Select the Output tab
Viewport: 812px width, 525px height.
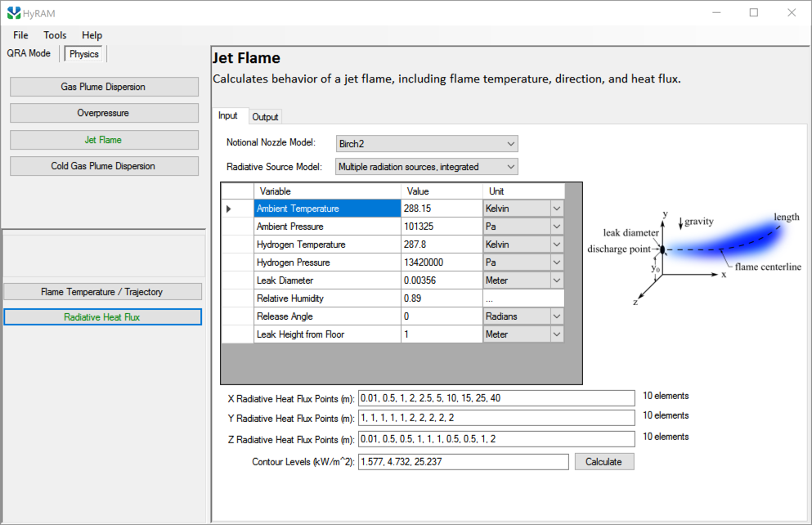tap(265, 117)
